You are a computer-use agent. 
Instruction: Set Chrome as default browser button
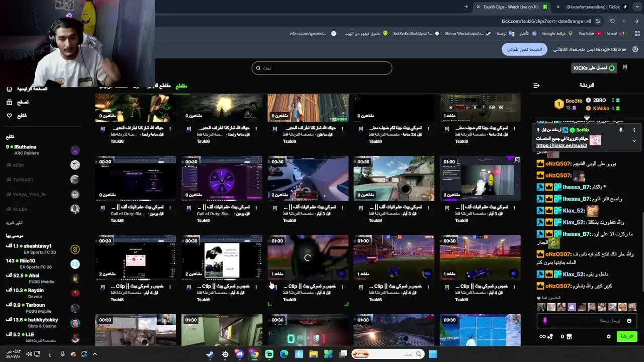(x=525, y=49)
